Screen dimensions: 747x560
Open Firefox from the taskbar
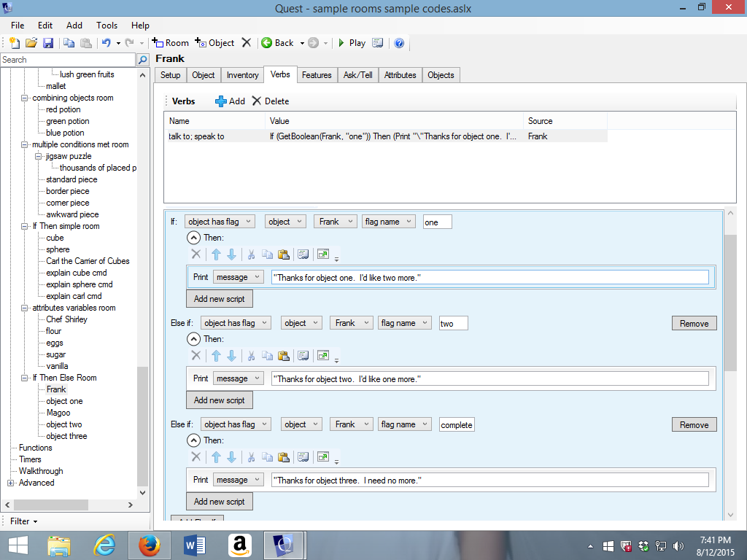pyautogui.click(x=149, y=545)
